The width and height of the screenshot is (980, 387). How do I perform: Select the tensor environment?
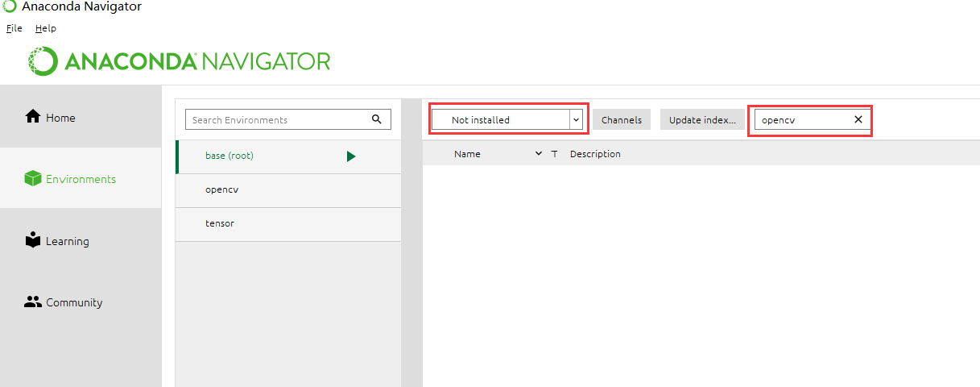point(288,224)
